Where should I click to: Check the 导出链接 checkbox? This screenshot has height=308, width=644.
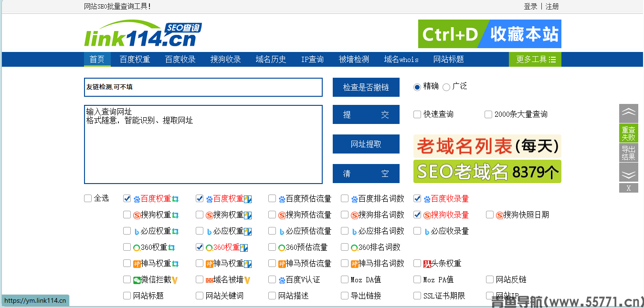tap(345, 296)
